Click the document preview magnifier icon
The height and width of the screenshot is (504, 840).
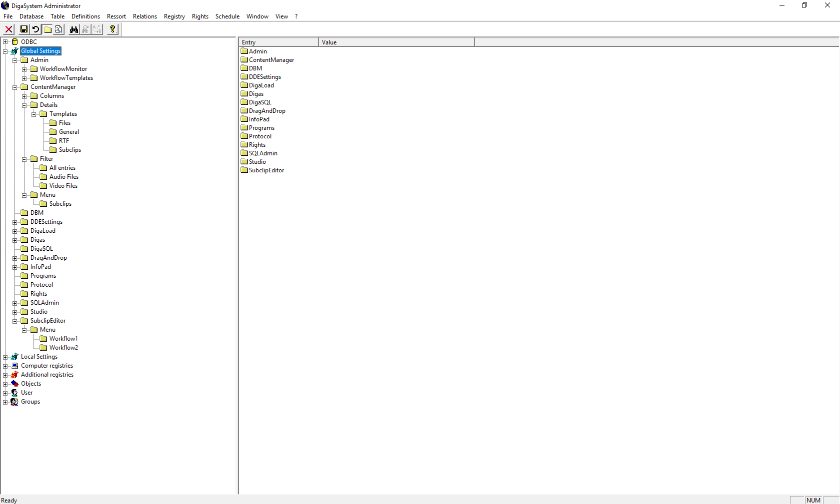tap(58, 29)
